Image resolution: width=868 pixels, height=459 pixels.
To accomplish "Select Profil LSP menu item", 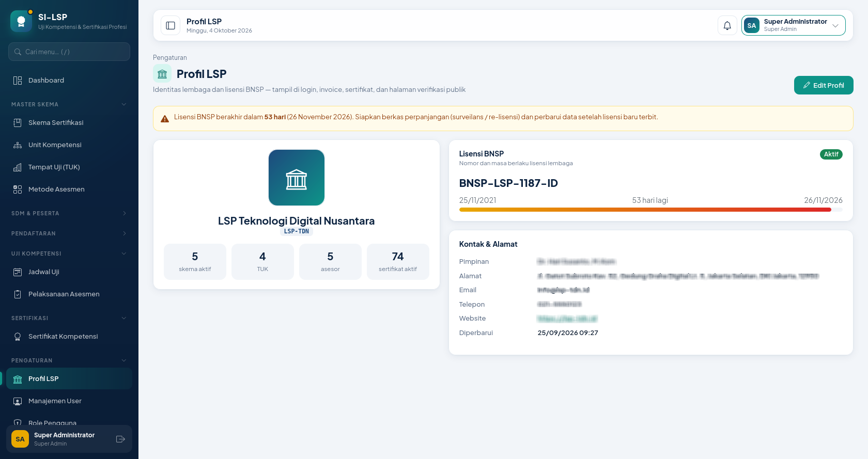I will (69, 379).
